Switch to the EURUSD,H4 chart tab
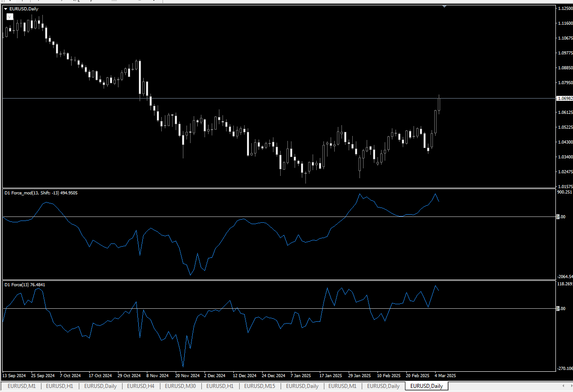Viewport: 573px width, 392px height. click(141, 386)
